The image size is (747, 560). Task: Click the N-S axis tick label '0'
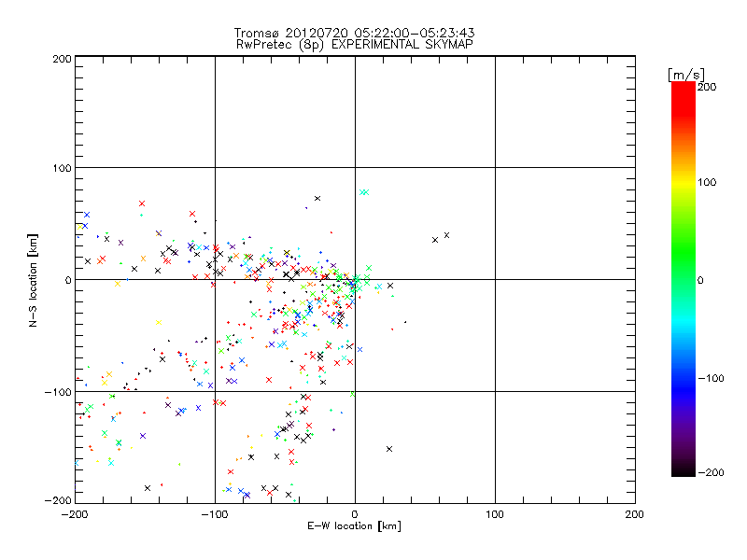point(68,281)
